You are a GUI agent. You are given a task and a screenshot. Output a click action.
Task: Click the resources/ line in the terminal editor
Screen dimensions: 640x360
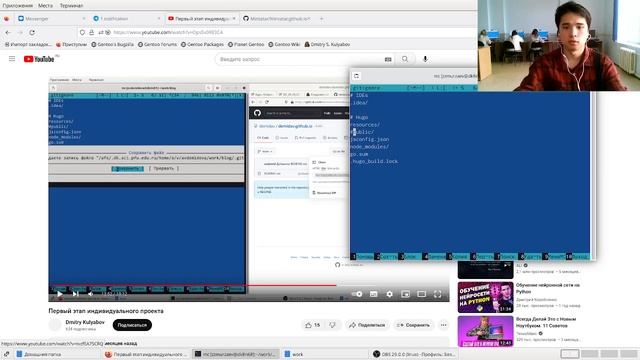(x=365, y=124)
